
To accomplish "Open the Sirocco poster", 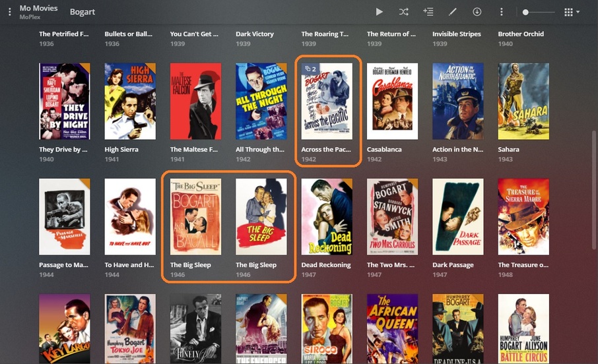I will tap(327, 329).
